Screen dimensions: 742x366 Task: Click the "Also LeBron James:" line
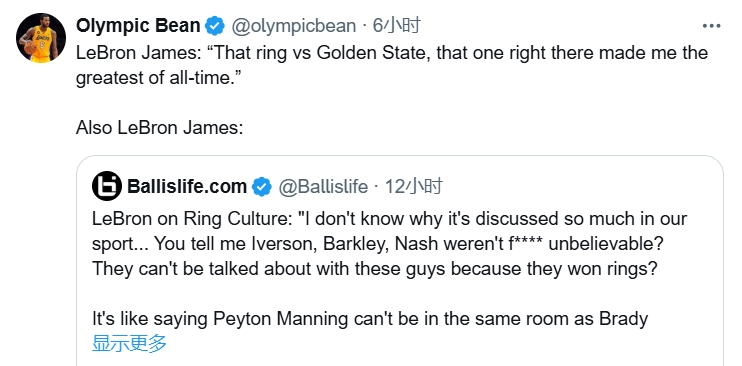click(159, 127)
